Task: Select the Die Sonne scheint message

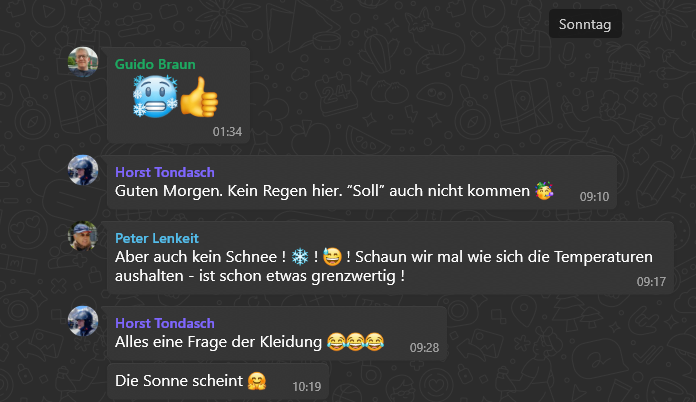Action: 179,381
